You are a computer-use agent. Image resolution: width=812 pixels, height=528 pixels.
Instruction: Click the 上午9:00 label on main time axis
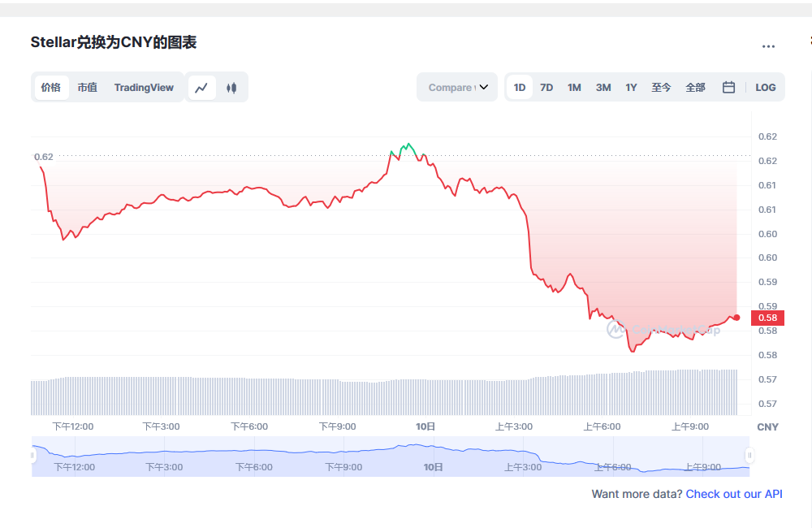tap(690, 426)
